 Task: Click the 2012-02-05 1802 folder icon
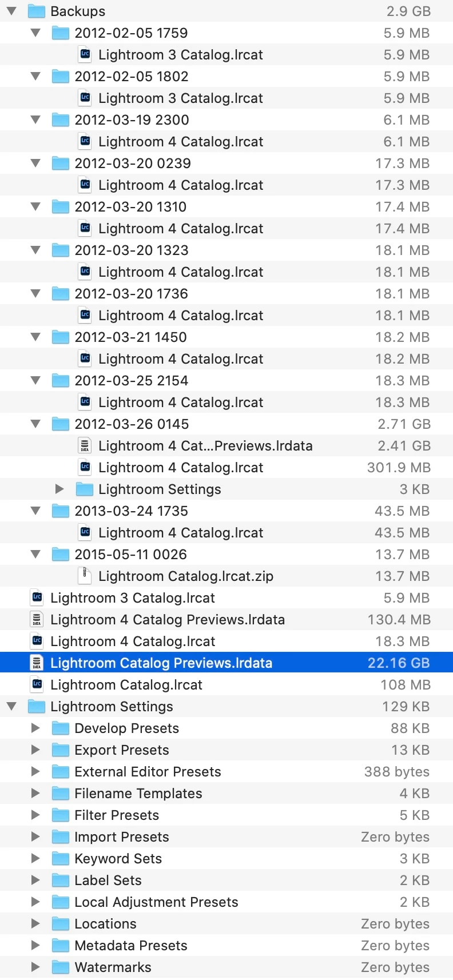61,76
